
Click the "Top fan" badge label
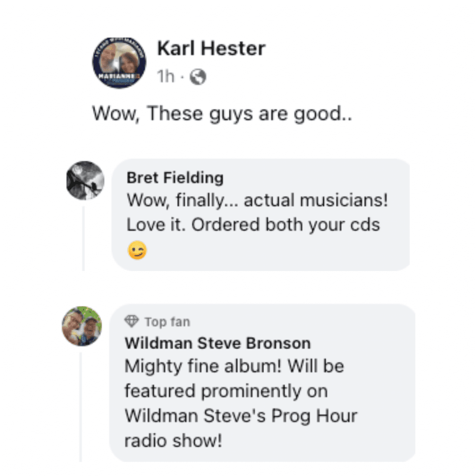click(x=167, y=322)
